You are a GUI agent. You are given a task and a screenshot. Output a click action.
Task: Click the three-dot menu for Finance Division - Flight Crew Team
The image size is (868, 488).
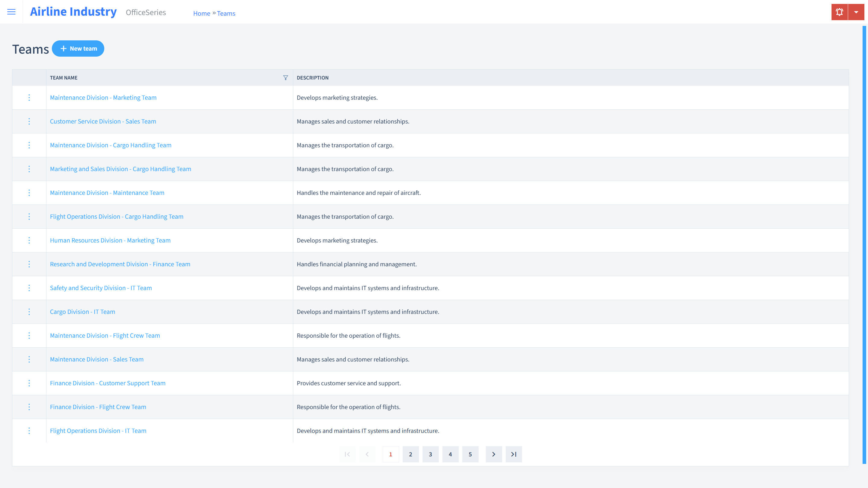(29, 407)
